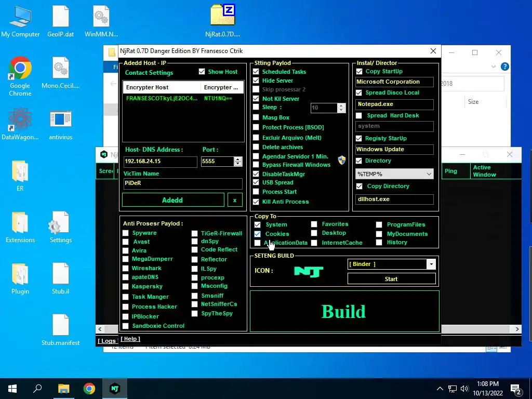Open File Explorer from taskbar
The width and height of the screenshot is (532, 399).
click(63, 389)
